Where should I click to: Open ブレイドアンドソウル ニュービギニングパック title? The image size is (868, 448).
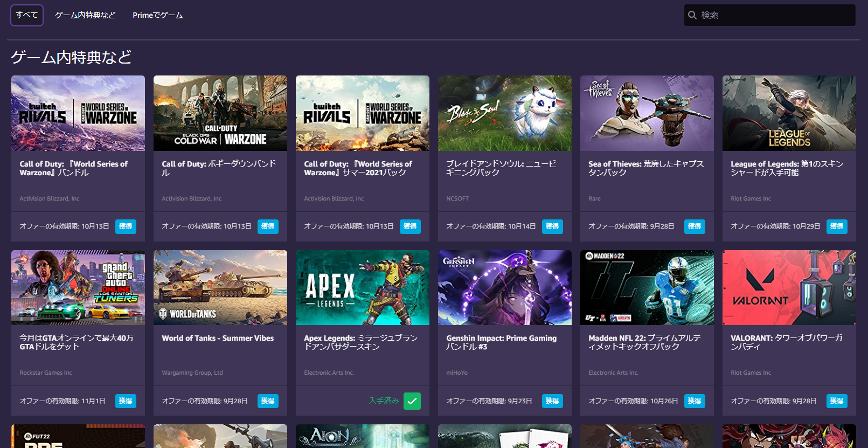pyautogui.click(x=501, y=168)
